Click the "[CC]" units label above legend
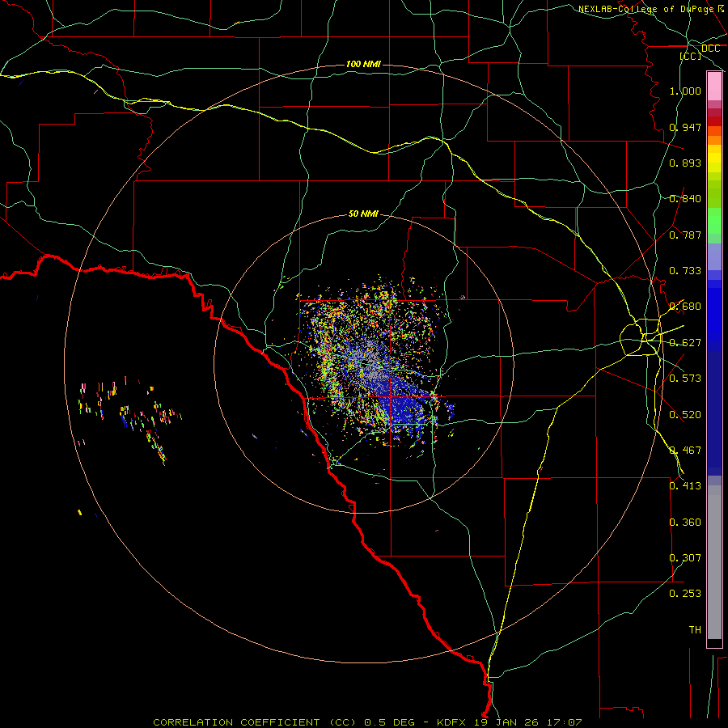The width and height of the screenshot is (728, 728). click(690, 56)
